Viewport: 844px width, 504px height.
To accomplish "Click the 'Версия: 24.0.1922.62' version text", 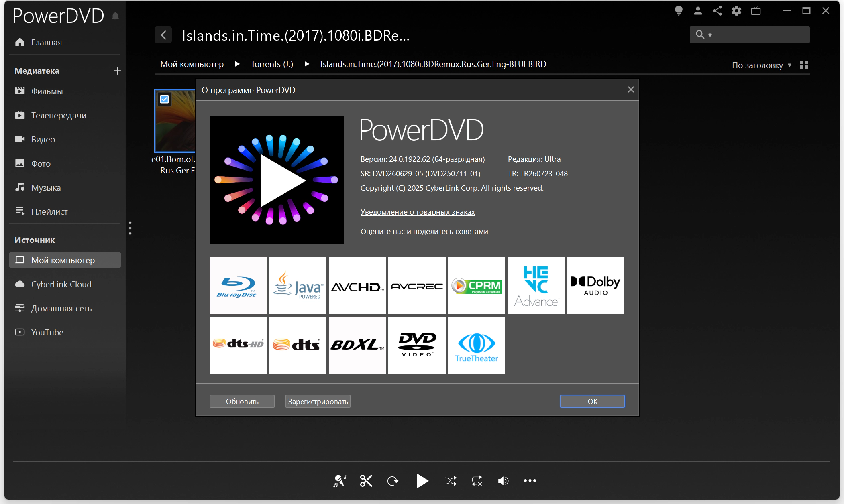I will (422, 159).
